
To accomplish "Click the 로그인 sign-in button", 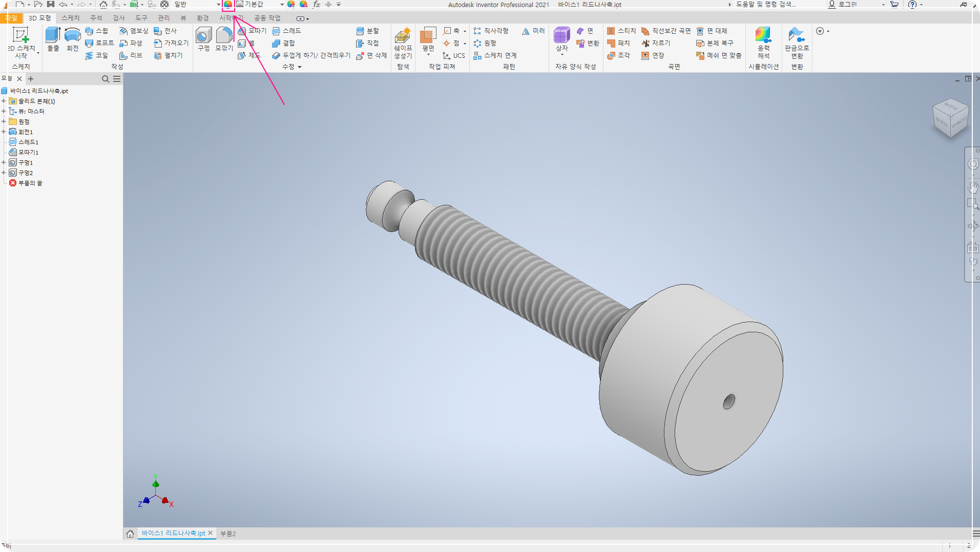I will click(843, 4).
